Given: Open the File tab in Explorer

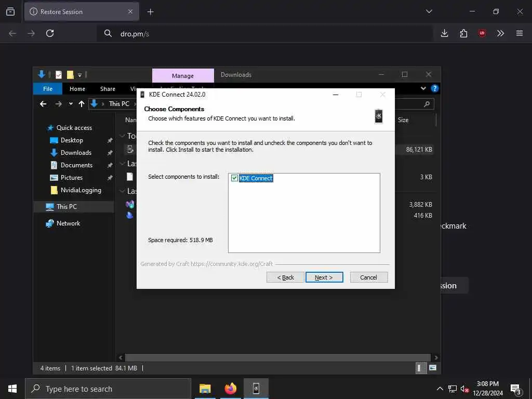Looking at the screenshot, I should click(48, 89).
